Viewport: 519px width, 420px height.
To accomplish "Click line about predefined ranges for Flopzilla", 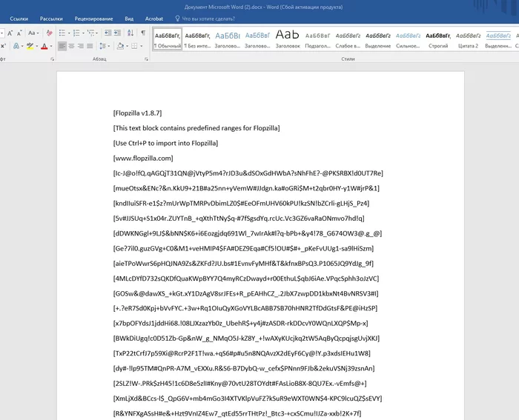I will 196,128.
